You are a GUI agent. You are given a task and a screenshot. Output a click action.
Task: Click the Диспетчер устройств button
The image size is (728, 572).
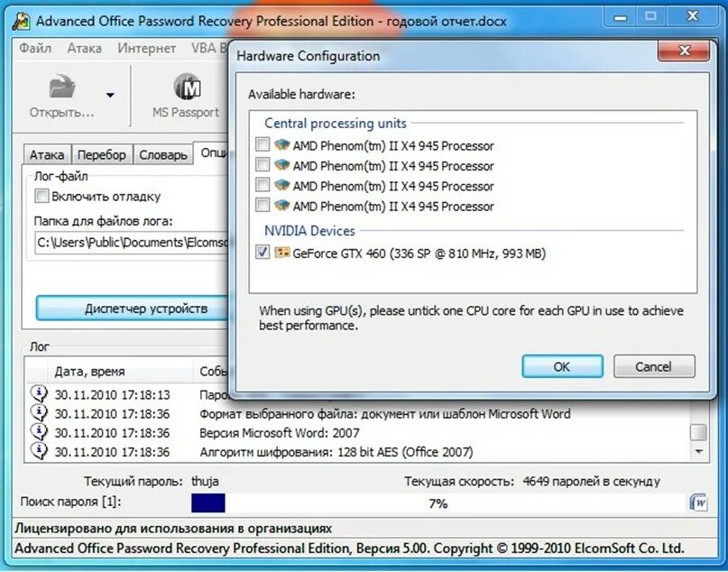pyautogui.click(x=133, y=309)
